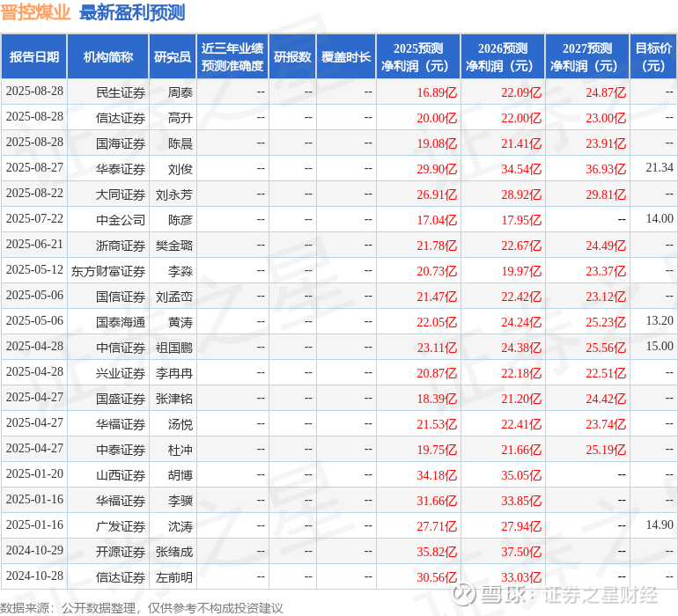This screenshot has height=616, width=678.
Task: Click researcher 高升
Action: 181,118
